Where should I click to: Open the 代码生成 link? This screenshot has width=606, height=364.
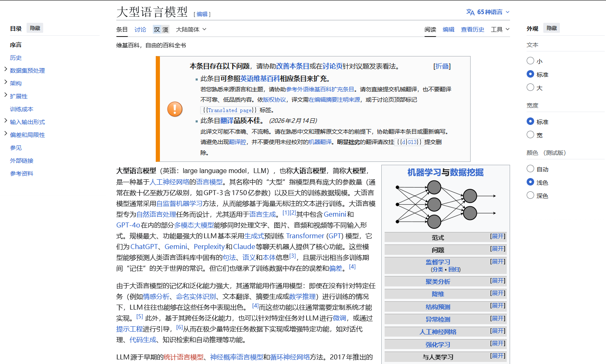(x=143, y=340)
